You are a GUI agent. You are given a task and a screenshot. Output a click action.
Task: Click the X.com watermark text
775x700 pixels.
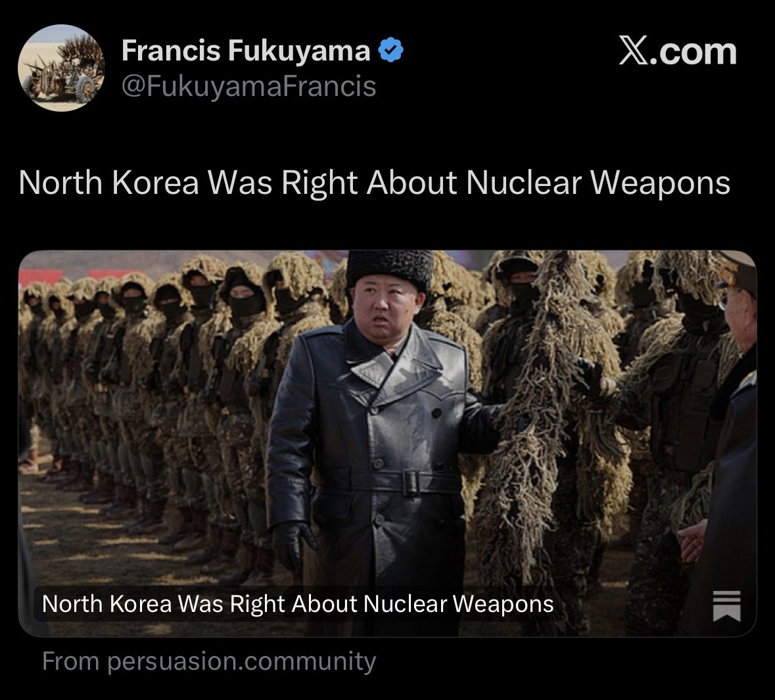click(x=678, y=51)
